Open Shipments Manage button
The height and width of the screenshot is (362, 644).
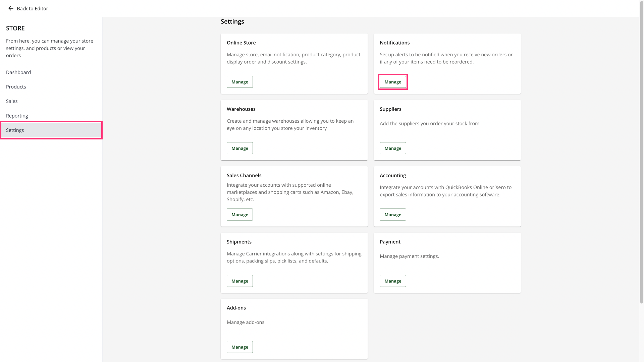pos(239,281)
